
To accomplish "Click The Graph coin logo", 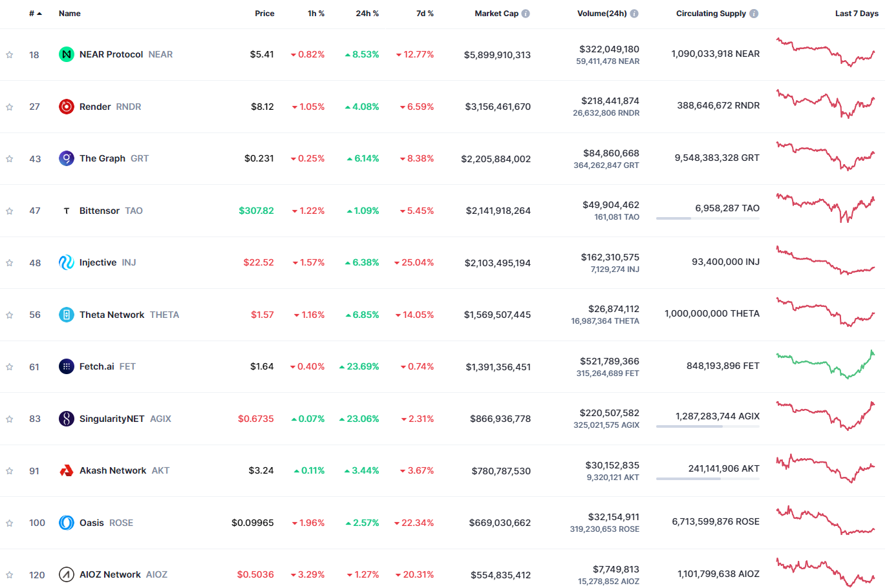I will (x=67, y=158).
